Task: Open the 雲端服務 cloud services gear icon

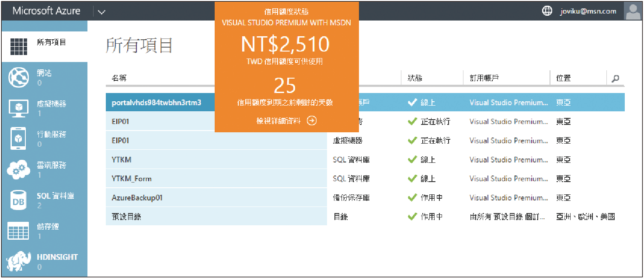Action: pyautogui.click(x=19, y=170)
